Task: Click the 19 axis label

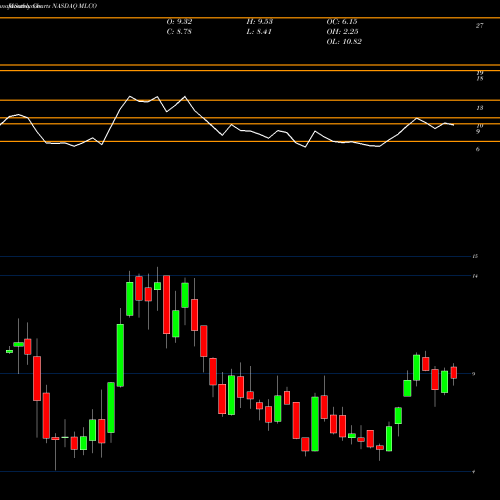Action: (x=480, y=73)
